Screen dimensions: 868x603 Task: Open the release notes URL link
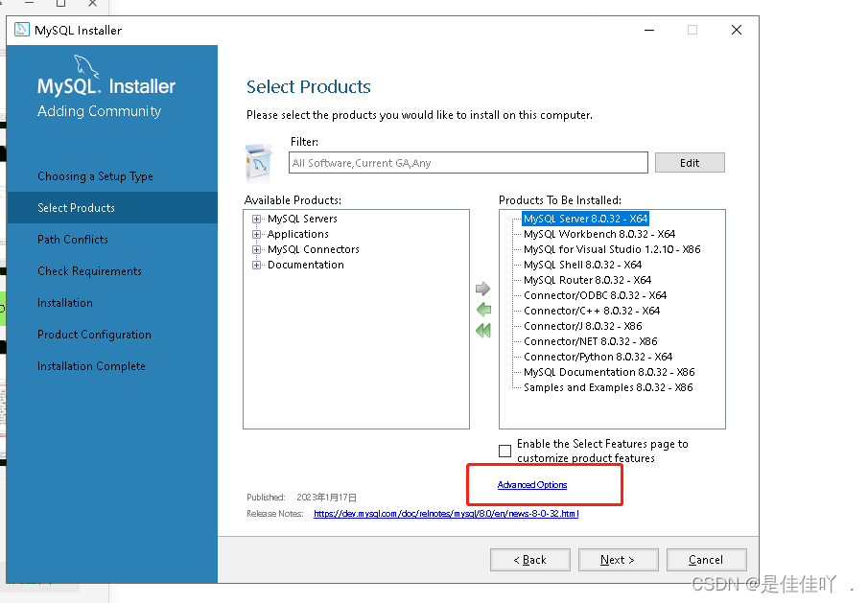(446, 514)
